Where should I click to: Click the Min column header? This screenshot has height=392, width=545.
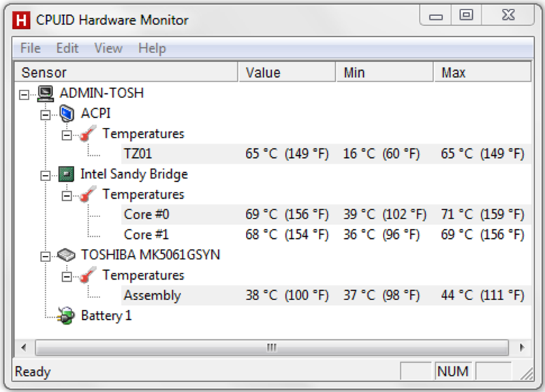click(x=385, y=72)
